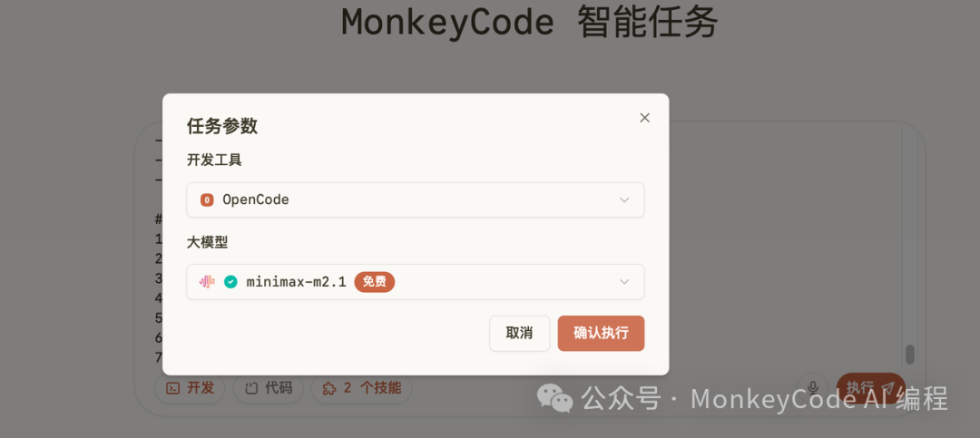The height and width of the screenshot is (438, 980).
Task: Open the 2 个技能 skills chip
Action: click(x=361, y=388)
